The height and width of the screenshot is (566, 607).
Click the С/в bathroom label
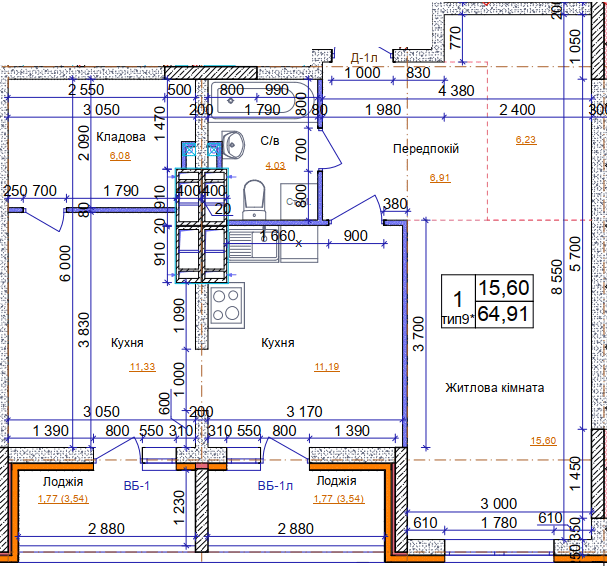(269, 141)
